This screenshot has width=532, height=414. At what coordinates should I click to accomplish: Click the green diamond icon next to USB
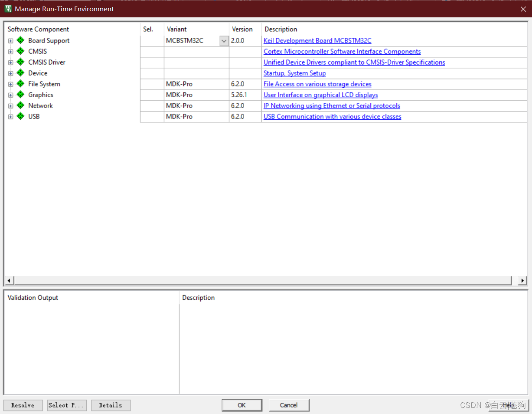pos(20,116)
